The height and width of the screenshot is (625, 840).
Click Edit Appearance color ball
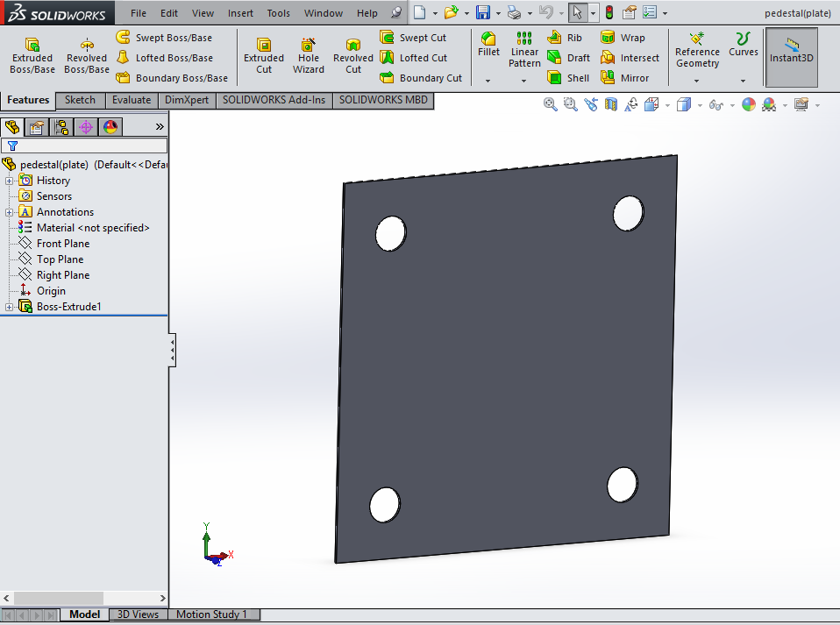(749, 104)
